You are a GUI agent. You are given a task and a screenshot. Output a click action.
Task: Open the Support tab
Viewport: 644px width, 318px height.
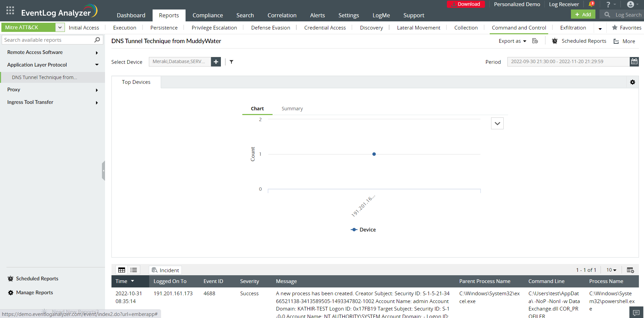coord(414,15)
